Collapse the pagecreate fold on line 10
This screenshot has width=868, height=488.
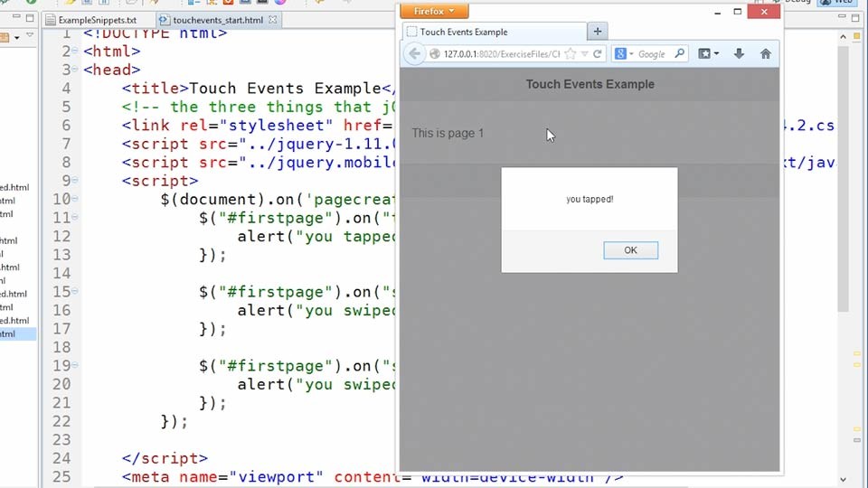click(x=75, y=199)
